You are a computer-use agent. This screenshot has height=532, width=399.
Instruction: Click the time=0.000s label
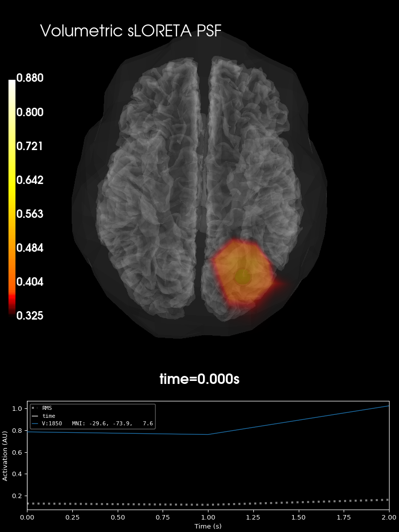(199, 378)
